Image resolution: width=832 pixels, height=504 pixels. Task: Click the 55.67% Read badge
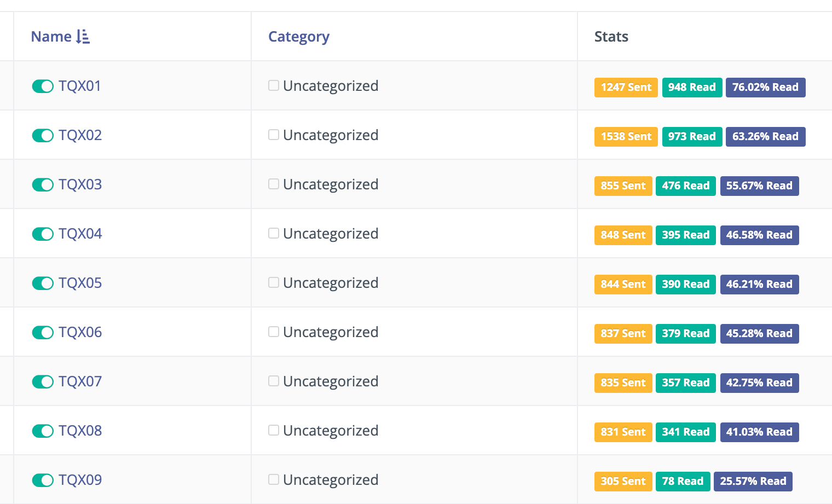click(759, 186)
